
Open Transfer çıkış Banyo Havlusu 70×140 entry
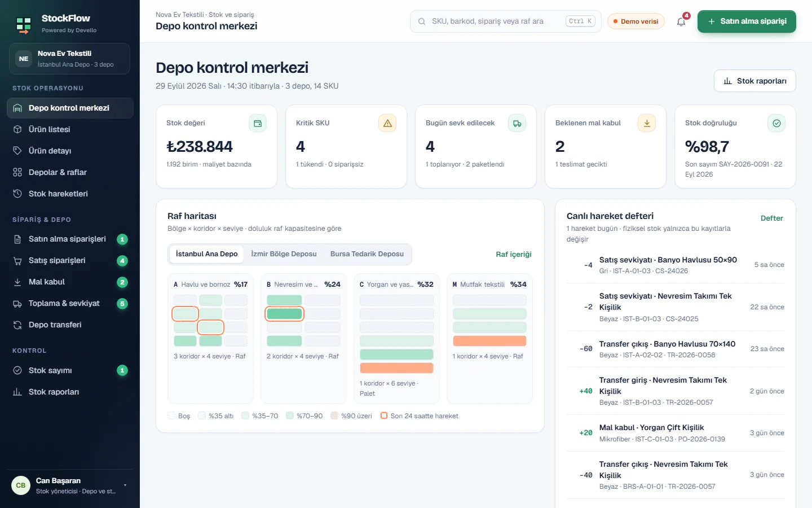pyautogui.click(x=676, y=349)
